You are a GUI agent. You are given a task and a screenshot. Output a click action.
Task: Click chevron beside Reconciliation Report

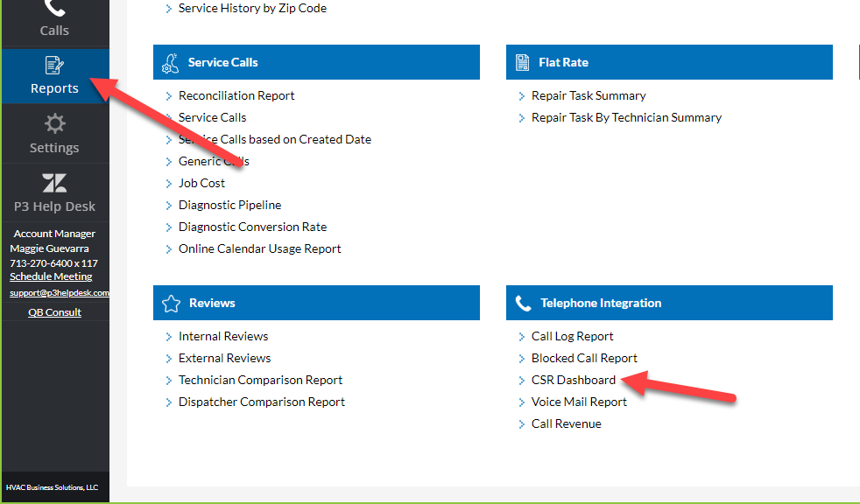[169, 96]
